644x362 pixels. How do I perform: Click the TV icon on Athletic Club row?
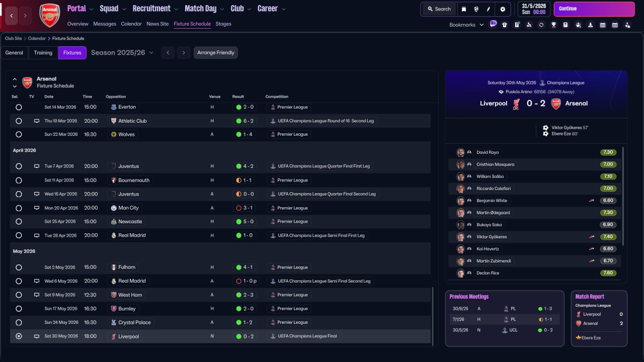(x=36, y=121)
